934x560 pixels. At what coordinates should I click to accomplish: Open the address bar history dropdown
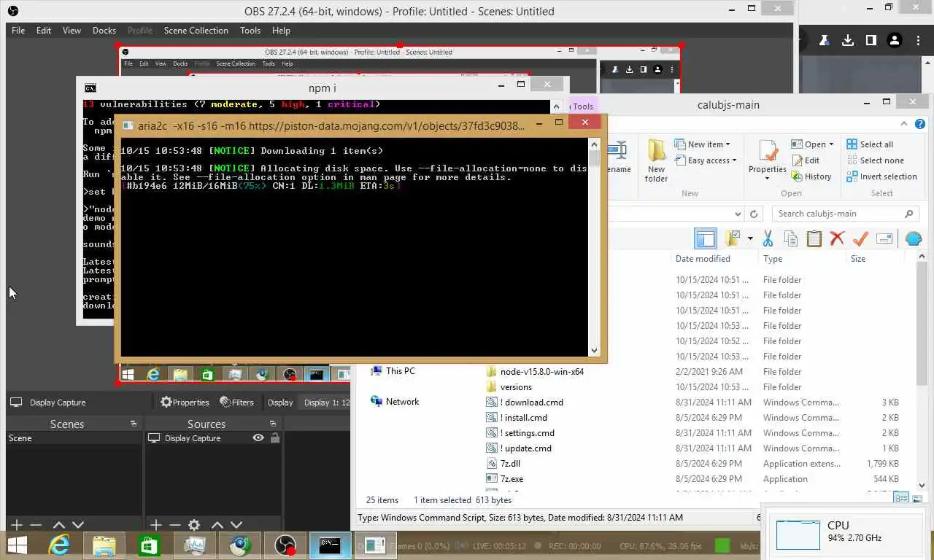coord(738,214)
